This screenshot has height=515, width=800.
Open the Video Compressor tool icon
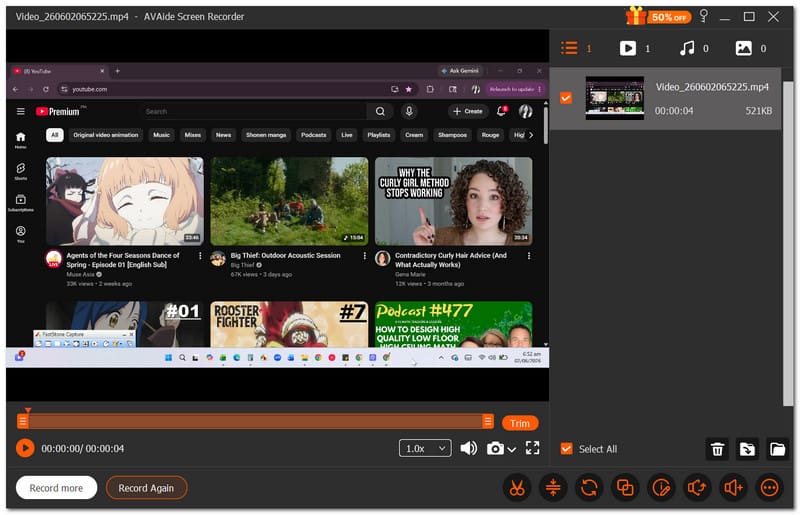(553, 487)
